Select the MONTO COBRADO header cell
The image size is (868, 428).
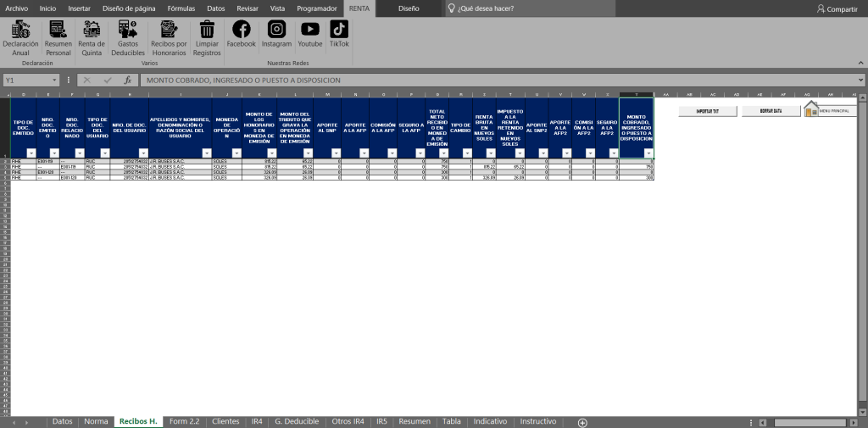point(636,128)
